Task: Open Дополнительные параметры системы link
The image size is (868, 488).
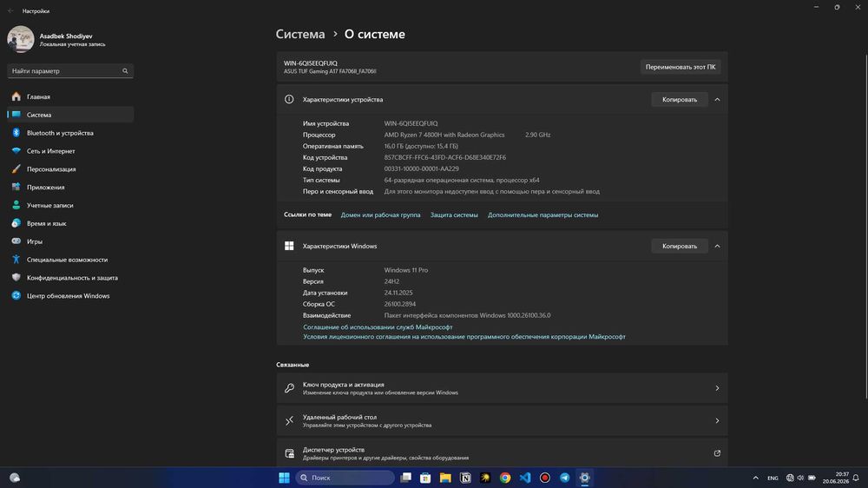Action: [x=542, y=215]
